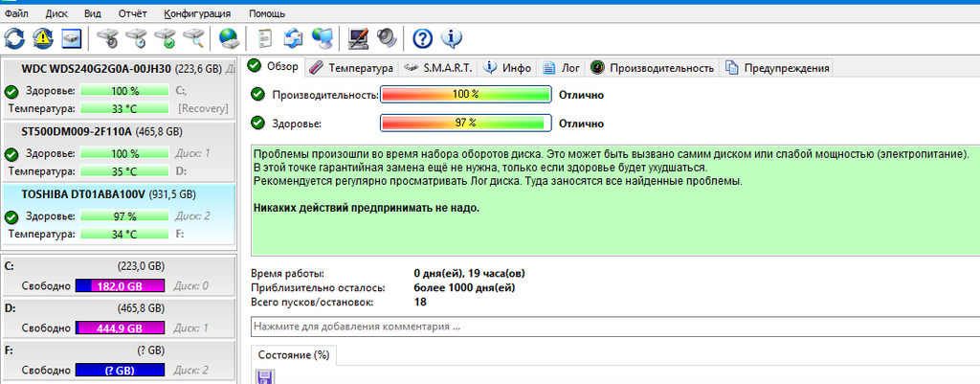Click the F: volume label

click(x=9, y=350)
